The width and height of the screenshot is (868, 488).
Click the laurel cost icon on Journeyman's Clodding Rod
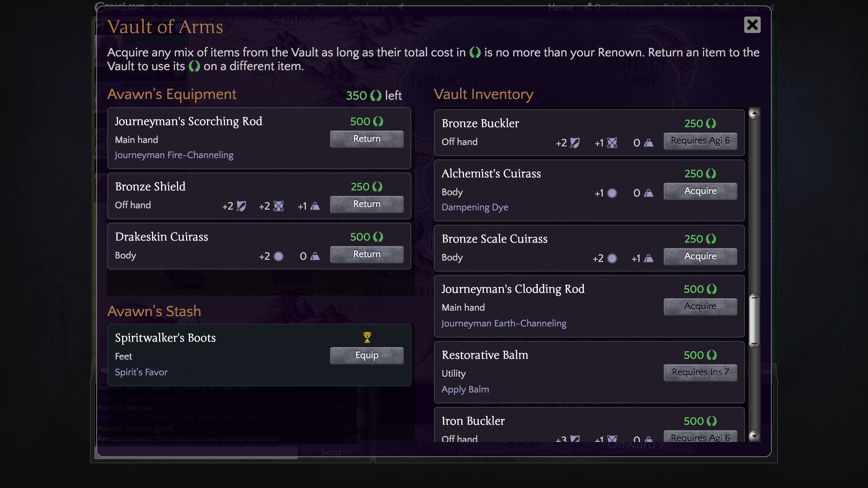click(712, 289)
